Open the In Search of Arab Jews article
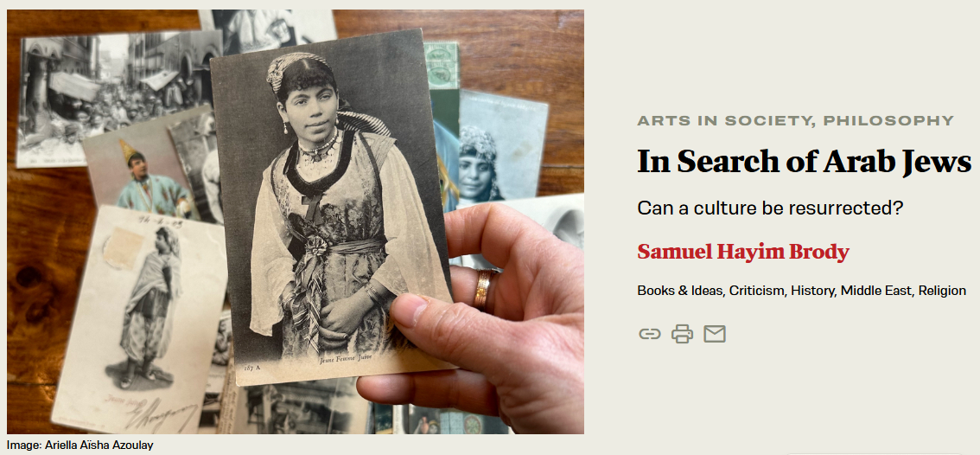The width and height of the screenshot is (980, 455). click(x=804, y=161)
